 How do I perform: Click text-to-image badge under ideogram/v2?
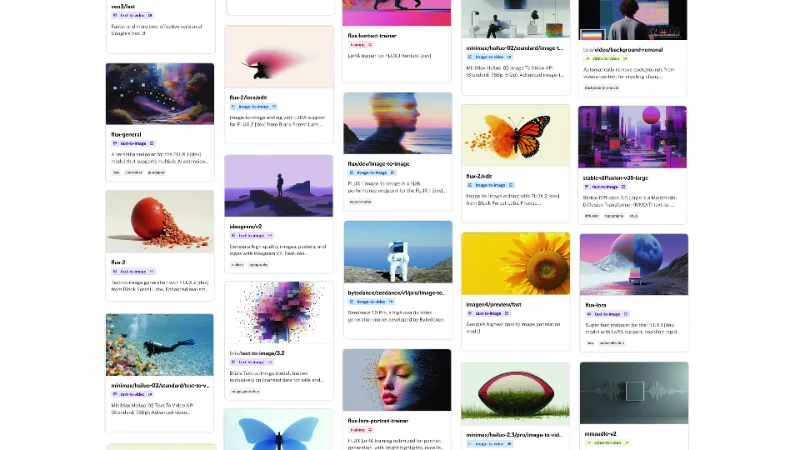click(252, 236)
